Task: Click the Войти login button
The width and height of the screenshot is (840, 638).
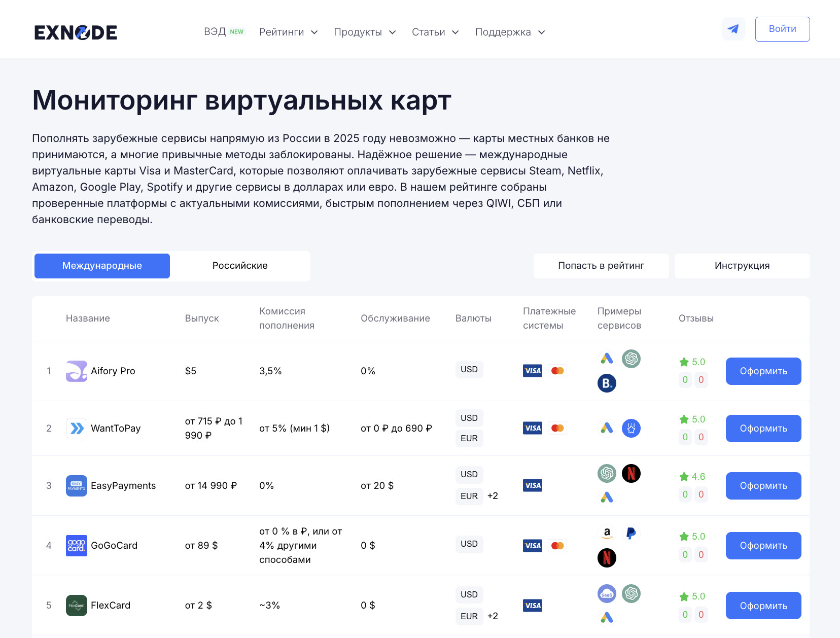Action: pyautogui.click(x=782, y=29)
